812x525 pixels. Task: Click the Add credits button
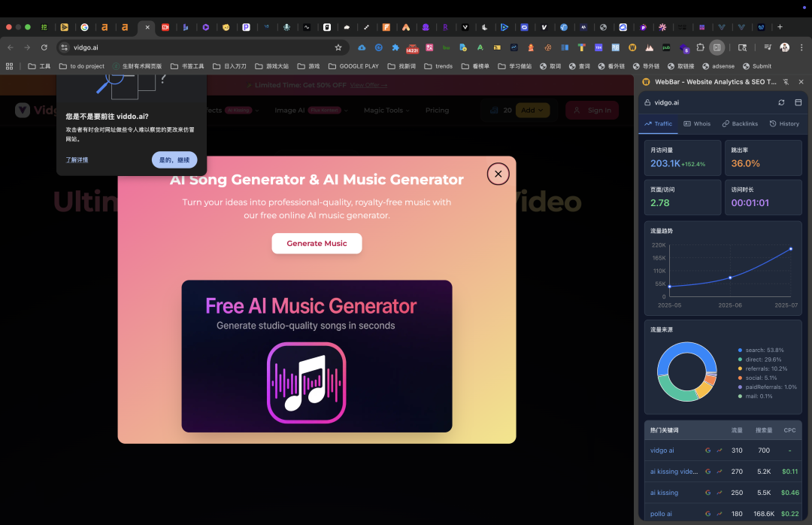pos(532,111)
